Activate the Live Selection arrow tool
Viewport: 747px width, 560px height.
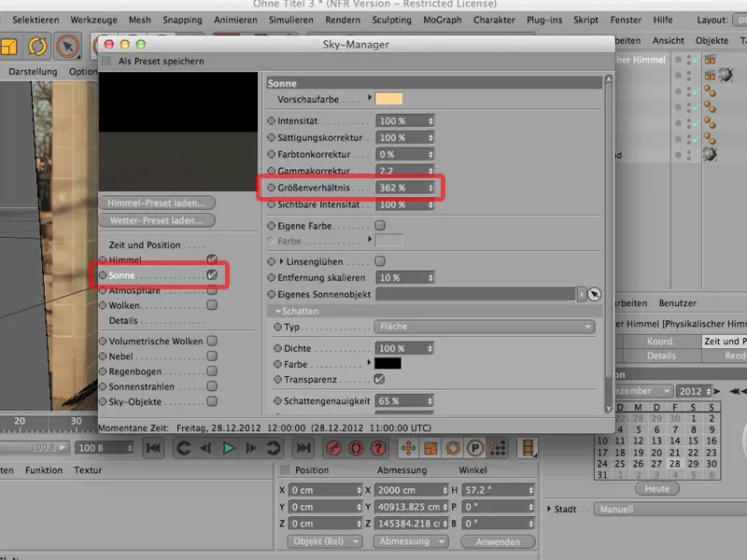67,47
